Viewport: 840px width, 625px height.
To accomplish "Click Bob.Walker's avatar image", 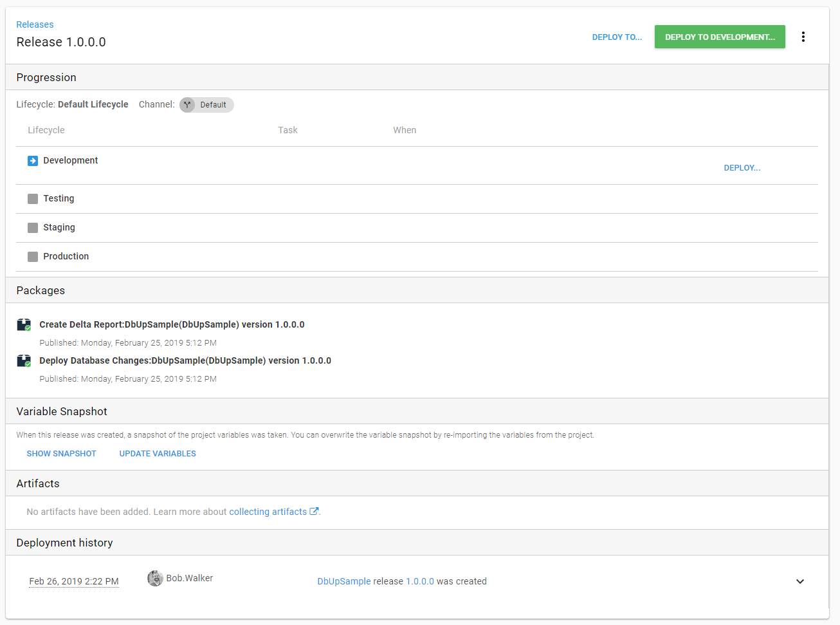I will pos(155,578).
